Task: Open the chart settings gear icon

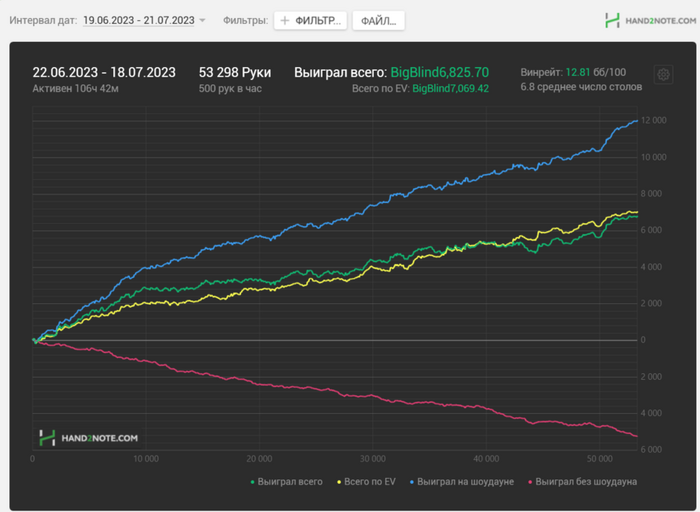Action: [x=663, y=75]
